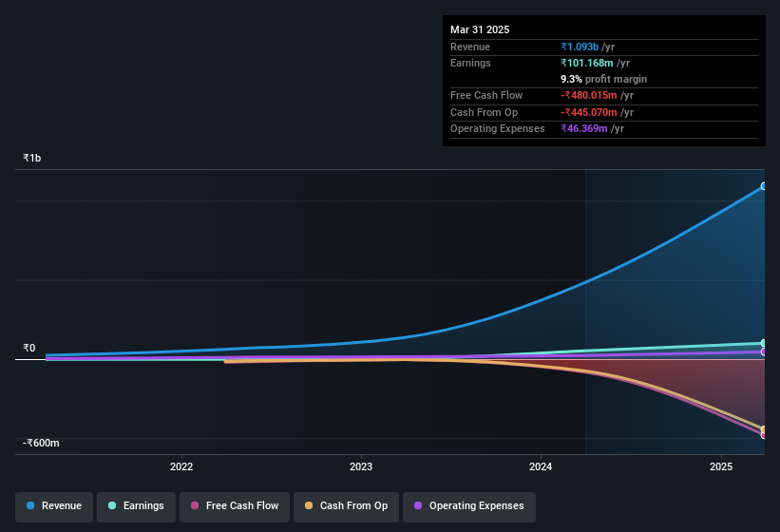This screenshot has height=532, width=780.
Task: Toggle the Revenue legend button
Action: tap(54, 506)
